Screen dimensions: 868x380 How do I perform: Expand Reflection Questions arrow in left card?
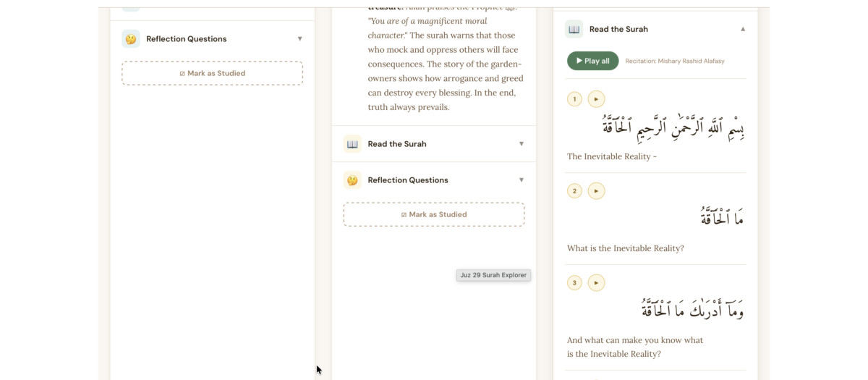pyautogui.click(x=300, y=39)
